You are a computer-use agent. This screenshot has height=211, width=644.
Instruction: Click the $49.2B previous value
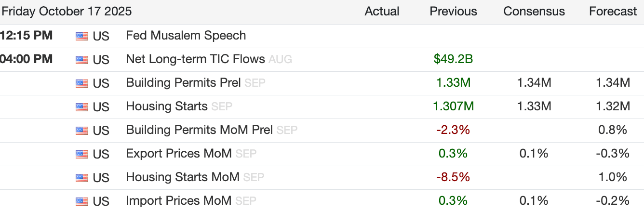pos(453,59)
